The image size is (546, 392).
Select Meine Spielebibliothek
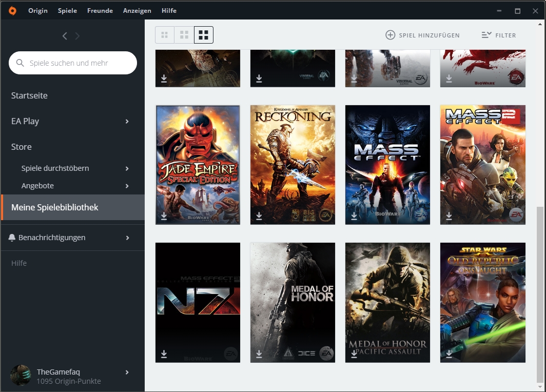coord(73,207)
